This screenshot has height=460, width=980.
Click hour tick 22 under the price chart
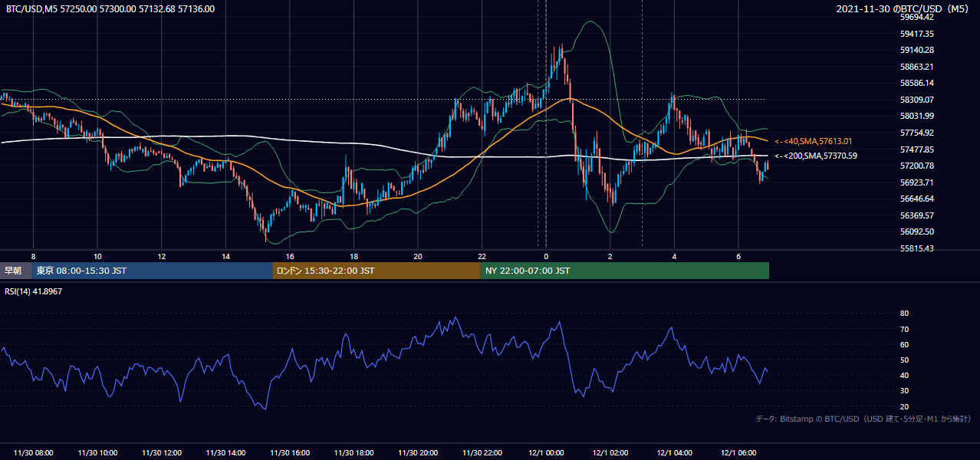482,256
